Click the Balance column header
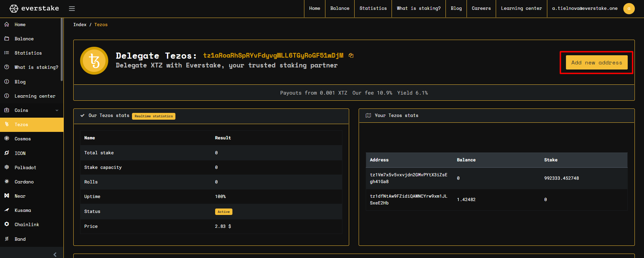Screen dimensions: 644x258 coord(466,160)
